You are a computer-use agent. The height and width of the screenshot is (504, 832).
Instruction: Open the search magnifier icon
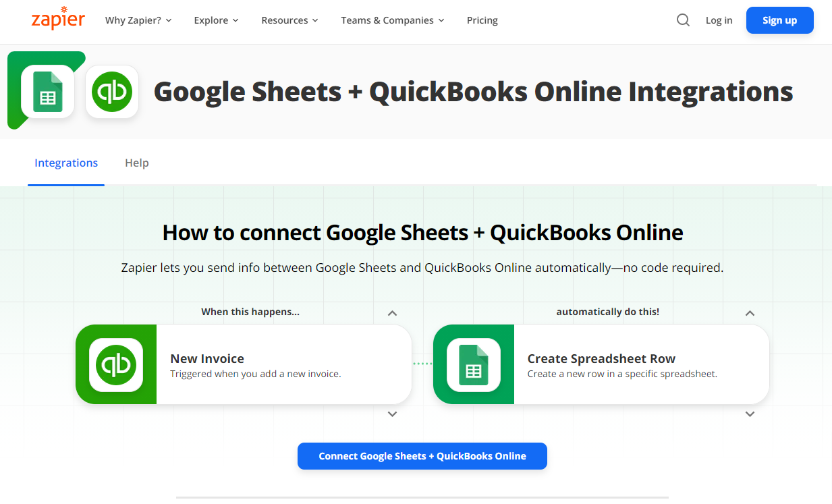click(x=683, y=20)
